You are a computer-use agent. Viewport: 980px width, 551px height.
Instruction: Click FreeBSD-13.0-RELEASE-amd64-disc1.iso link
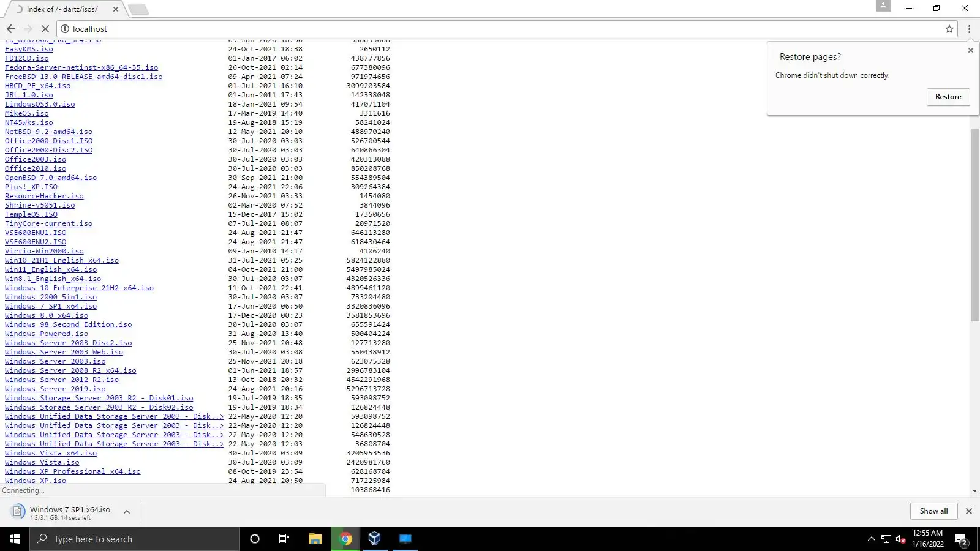pyautogui.click(x=84, y=77)
